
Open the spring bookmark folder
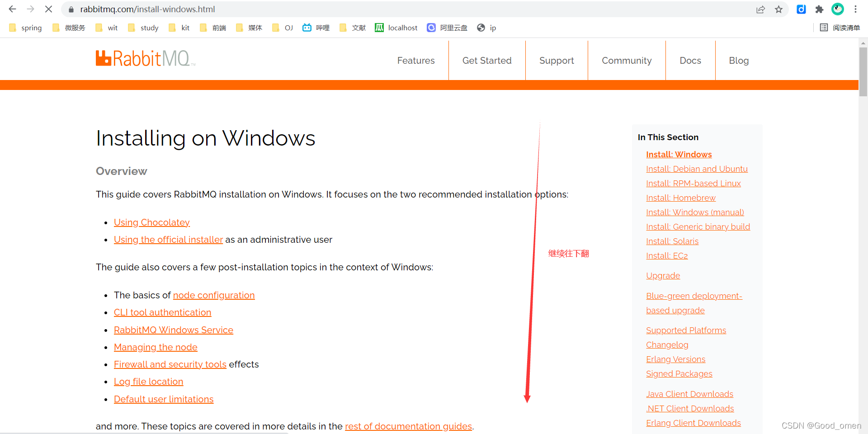[25, 28]
